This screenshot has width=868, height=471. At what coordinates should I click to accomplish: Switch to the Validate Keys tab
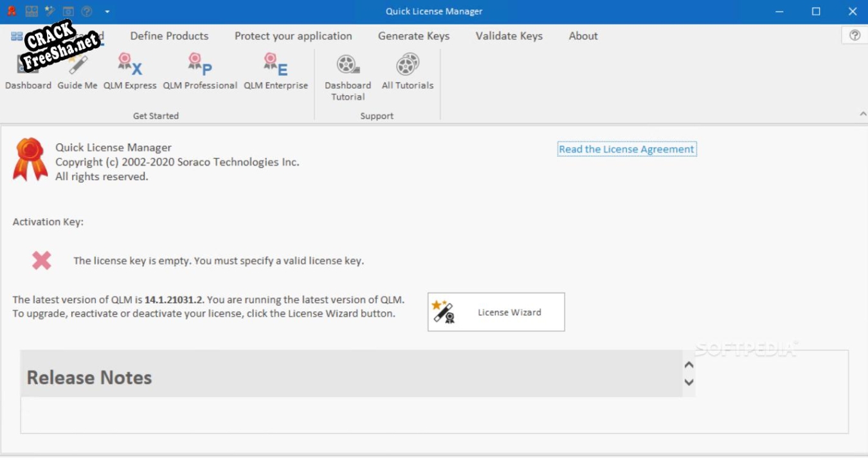coord(509,36)
